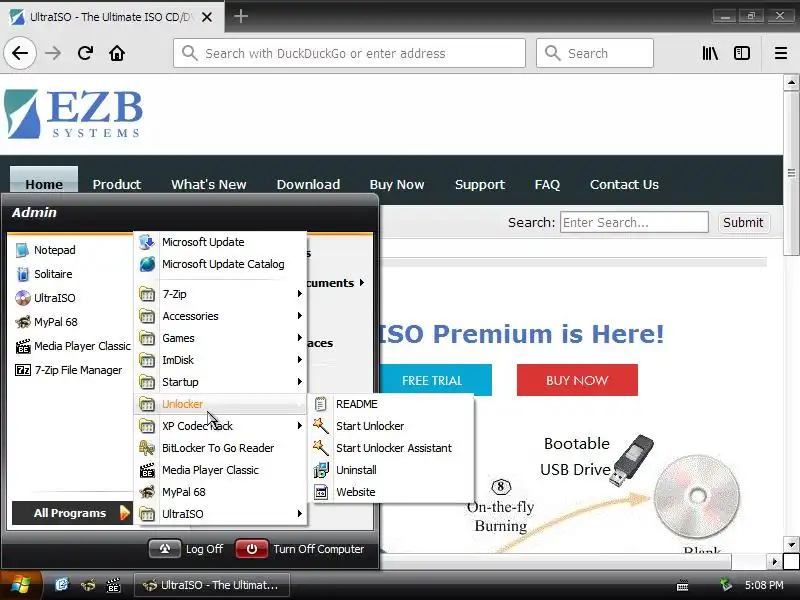Launch UltraISO from pinned Start menu list

(45, 298)
